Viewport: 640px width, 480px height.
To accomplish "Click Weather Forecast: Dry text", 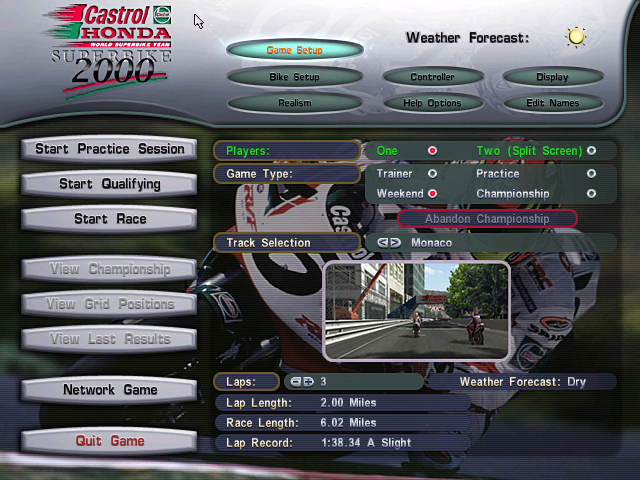I will (522, 382).
